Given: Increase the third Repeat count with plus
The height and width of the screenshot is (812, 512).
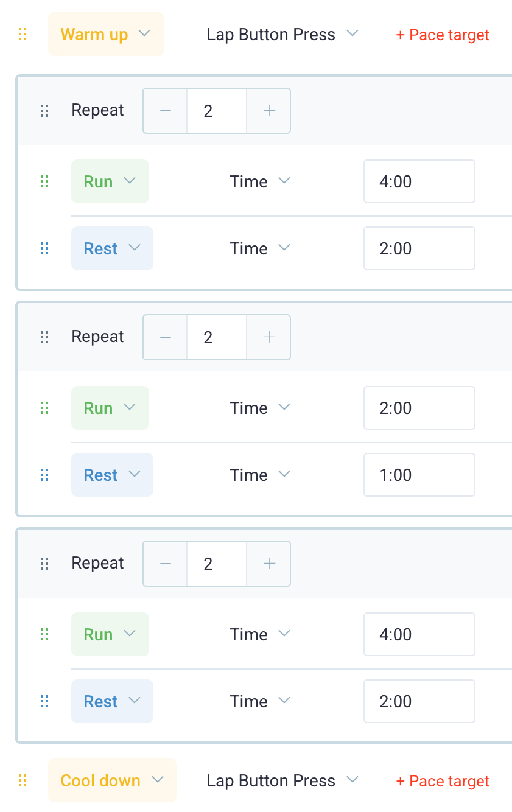Looking at the screenshot, I should 268,564.
